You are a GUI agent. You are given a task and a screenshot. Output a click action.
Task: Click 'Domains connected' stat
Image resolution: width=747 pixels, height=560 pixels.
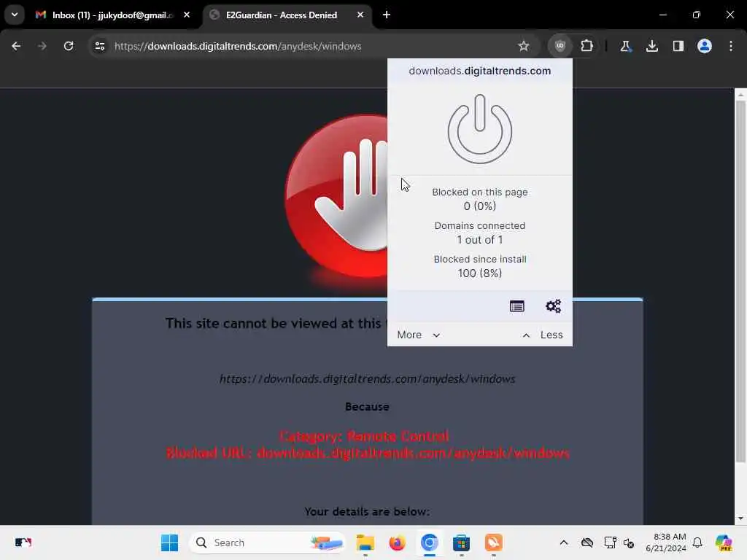pos(480,233)
